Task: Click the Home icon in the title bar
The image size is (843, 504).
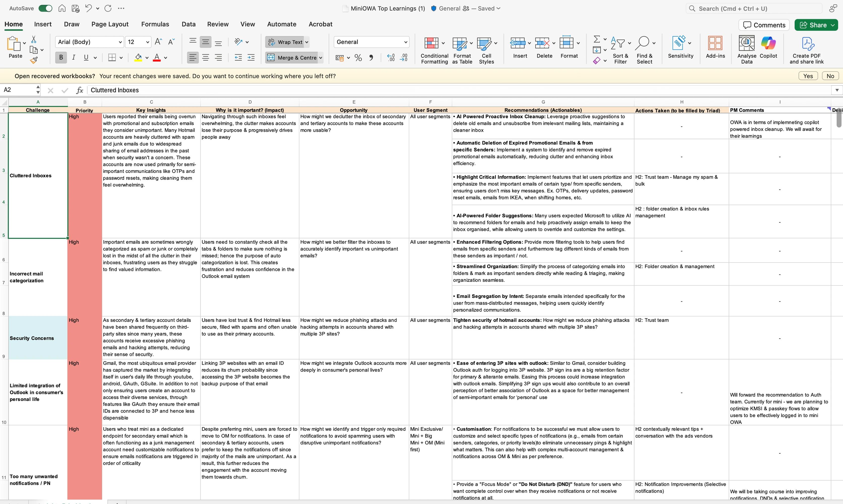Action: [62, 9]
